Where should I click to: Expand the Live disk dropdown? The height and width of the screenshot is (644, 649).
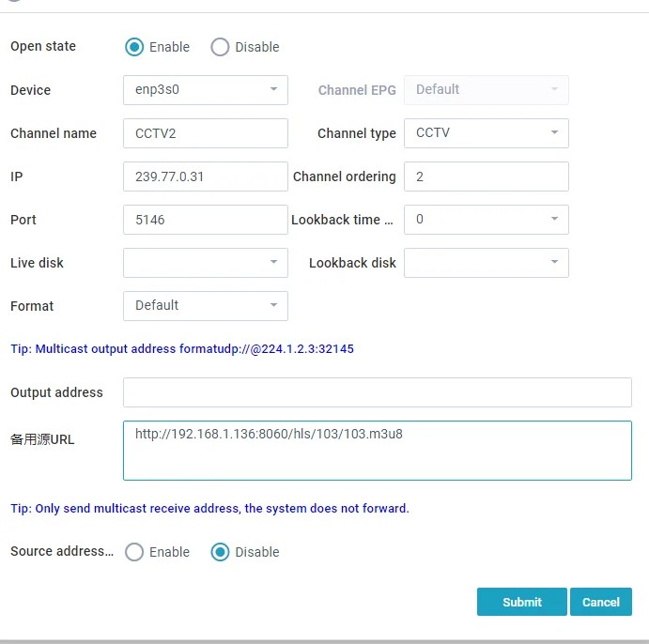(205, 263)
